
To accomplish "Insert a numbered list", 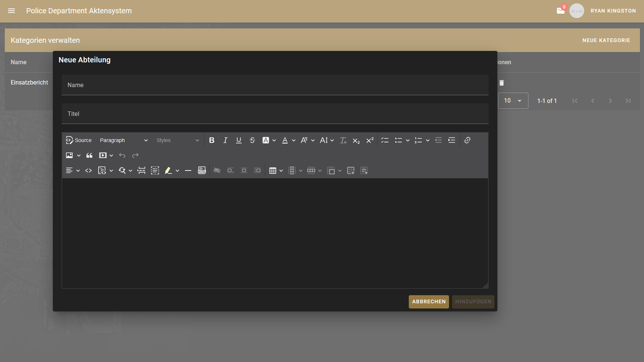I will 418,140.
